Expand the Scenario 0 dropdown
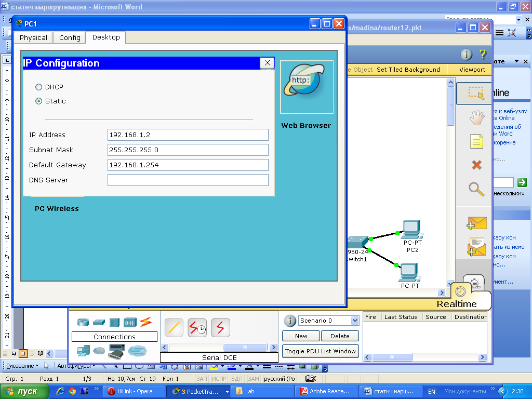 354,321
